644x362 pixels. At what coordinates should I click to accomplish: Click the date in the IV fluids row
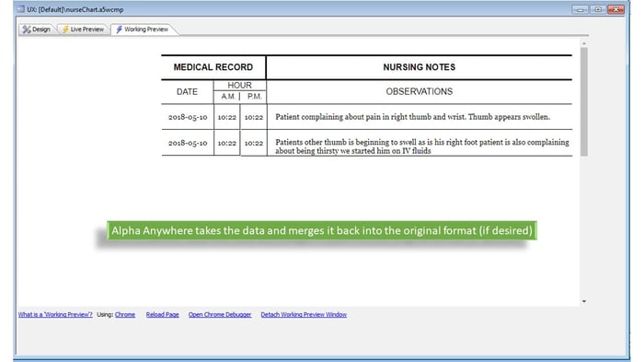(x=188, y=143)
